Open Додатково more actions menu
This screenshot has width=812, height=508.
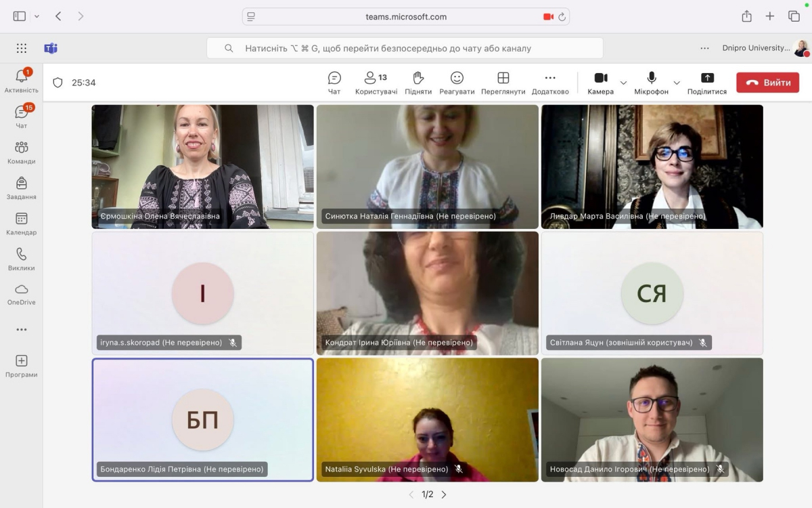pos(550,83)
